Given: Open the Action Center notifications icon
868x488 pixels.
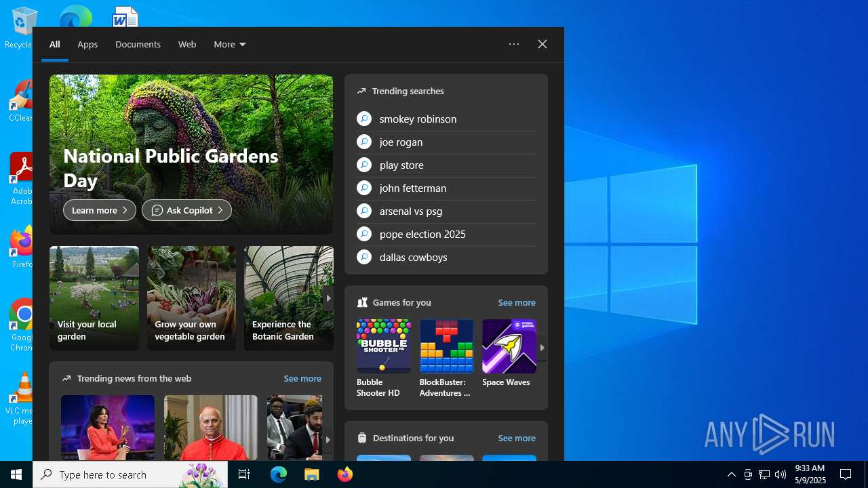Looking at the screenshot, I should coord(846,474).
